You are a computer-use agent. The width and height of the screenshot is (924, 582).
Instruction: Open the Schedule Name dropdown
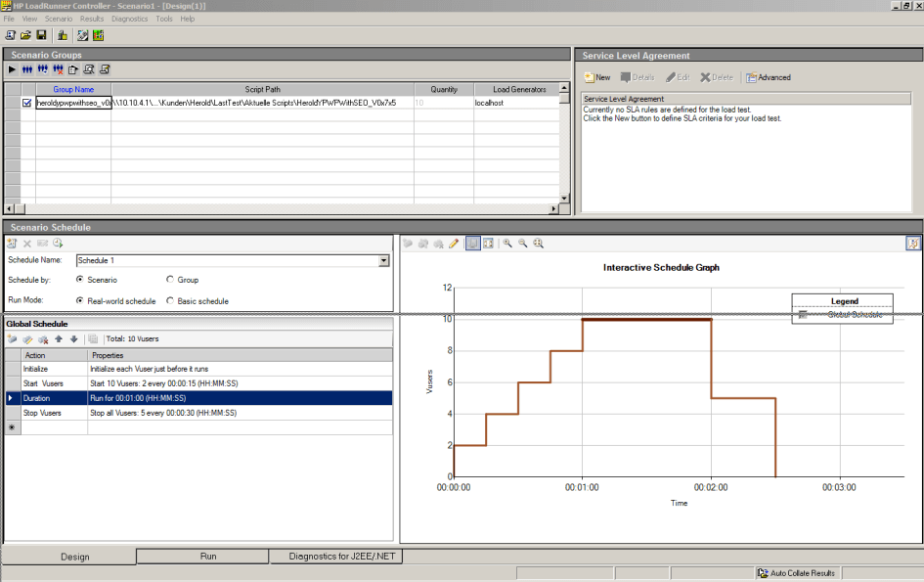[x=383, y=260]
